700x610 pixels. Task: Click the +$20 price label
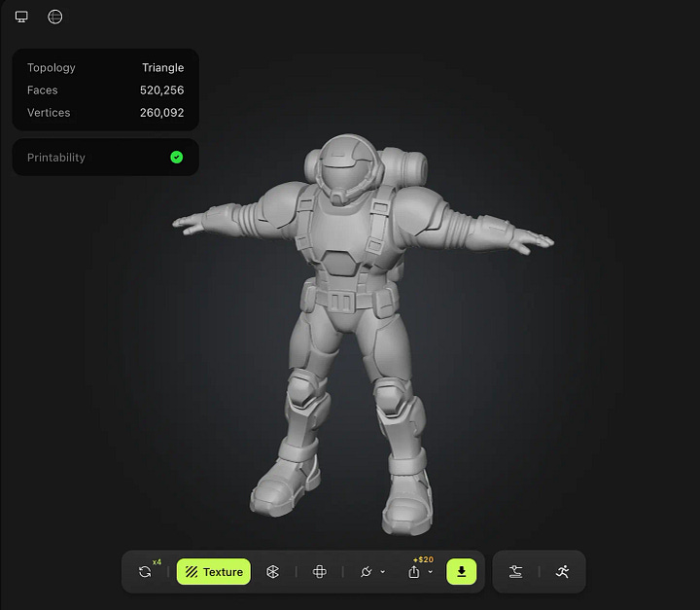[x=423, y=559]
